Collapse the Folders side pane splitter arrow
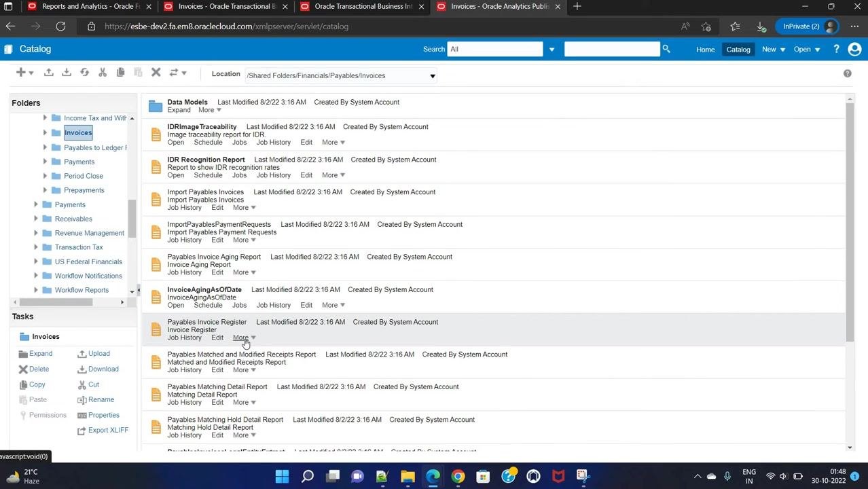 [139, 289]
